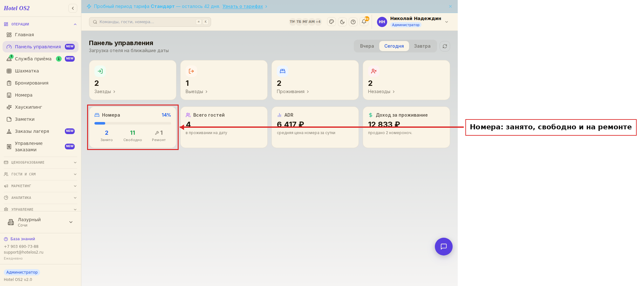Image resolution: width=644 pixels, height=286 pixels.
Task: Open the Лазурный hotel selector dropdown
Action: click(x=40, y=222)
